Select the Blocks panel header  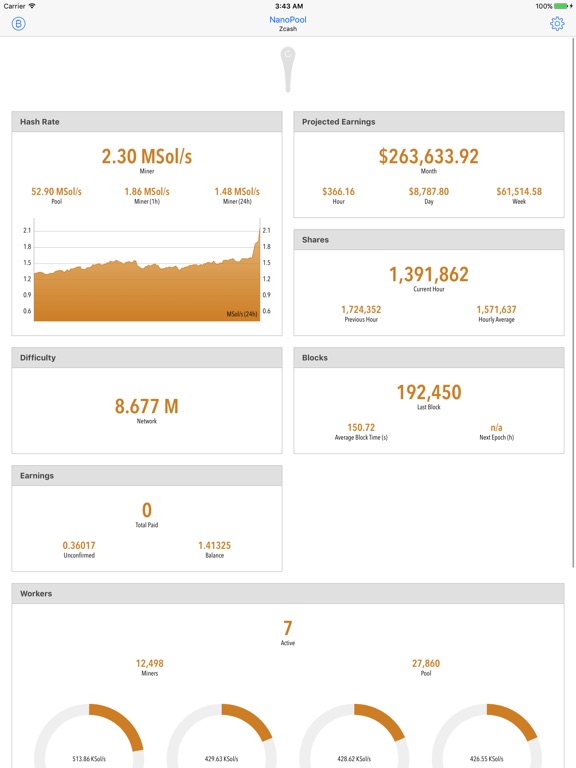coord(429,358)
